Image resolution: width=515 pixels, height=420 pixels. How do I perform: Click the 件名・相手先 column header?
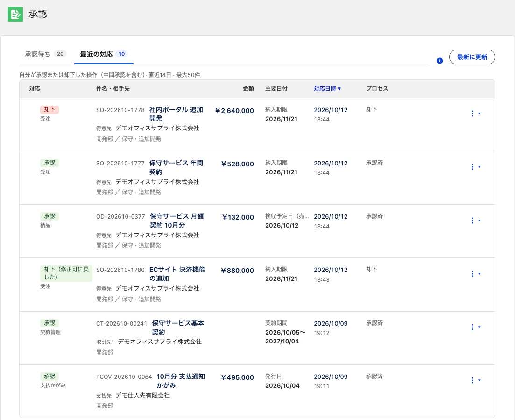tap(113, 88)
